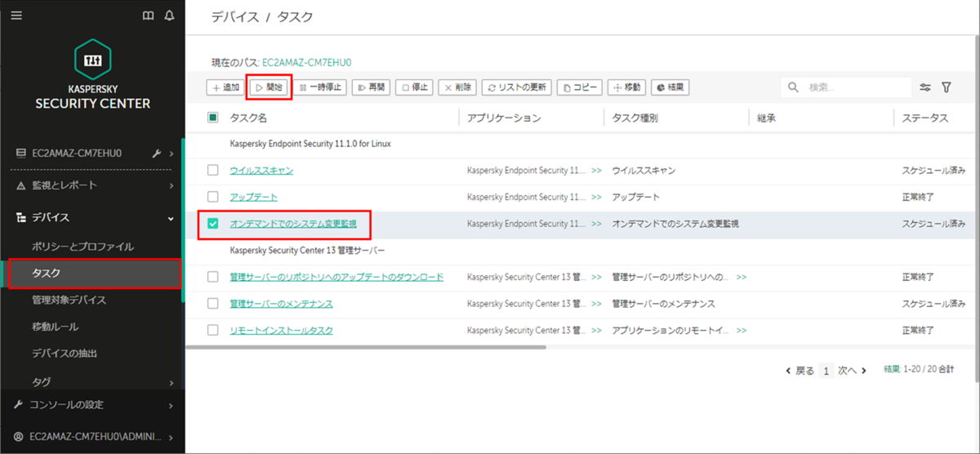Check 管理サーバーのリポジトリへのアップデートのダウンロード checkbox

click(x=212, y=277)
